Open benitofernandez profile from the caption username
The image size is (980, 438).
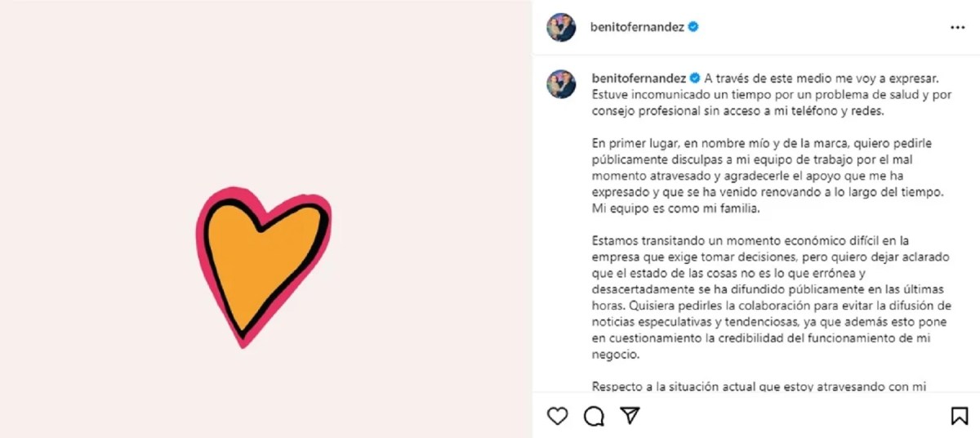pos(637,78)
